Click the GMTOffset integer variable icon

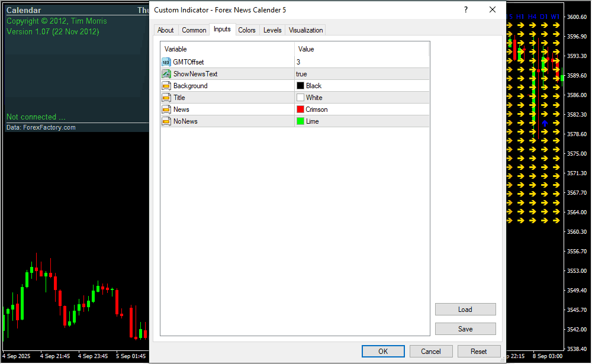point(166,62)
